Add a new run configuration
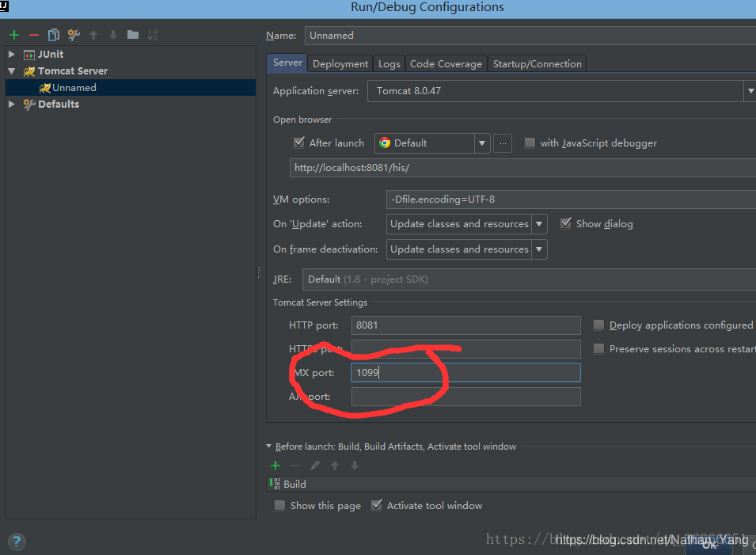Viewport: 756px width, 555px height. 14,35
